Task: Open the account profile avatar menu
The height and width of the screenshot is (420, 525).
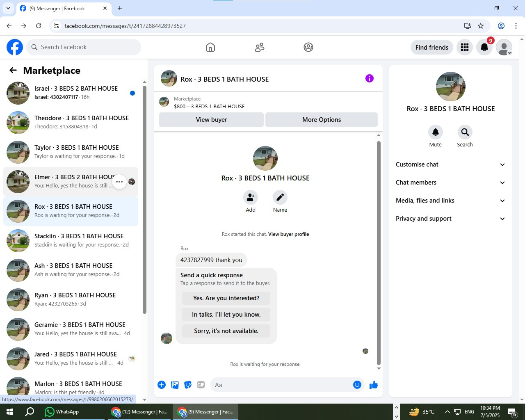Action: [x=504, y=47]
